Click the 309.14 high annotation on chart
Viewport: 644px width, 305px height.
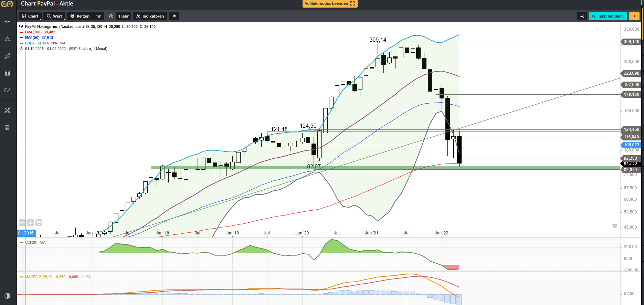coord(378,40)
